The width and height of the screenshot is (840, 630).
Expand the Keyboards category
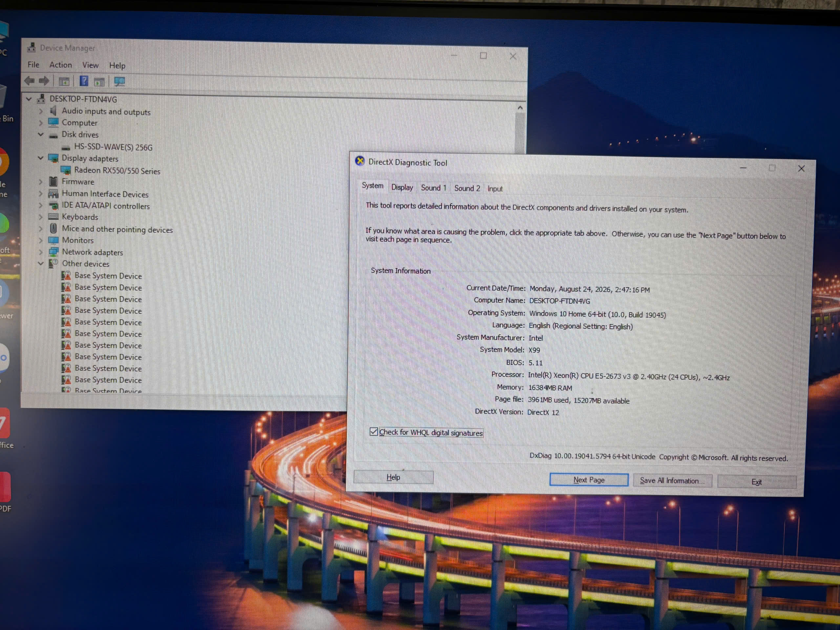41,217
